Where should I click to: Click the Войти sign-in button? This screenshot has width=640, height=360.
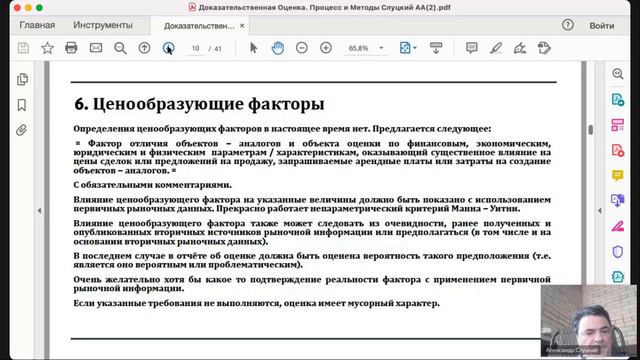click(602, 26)
